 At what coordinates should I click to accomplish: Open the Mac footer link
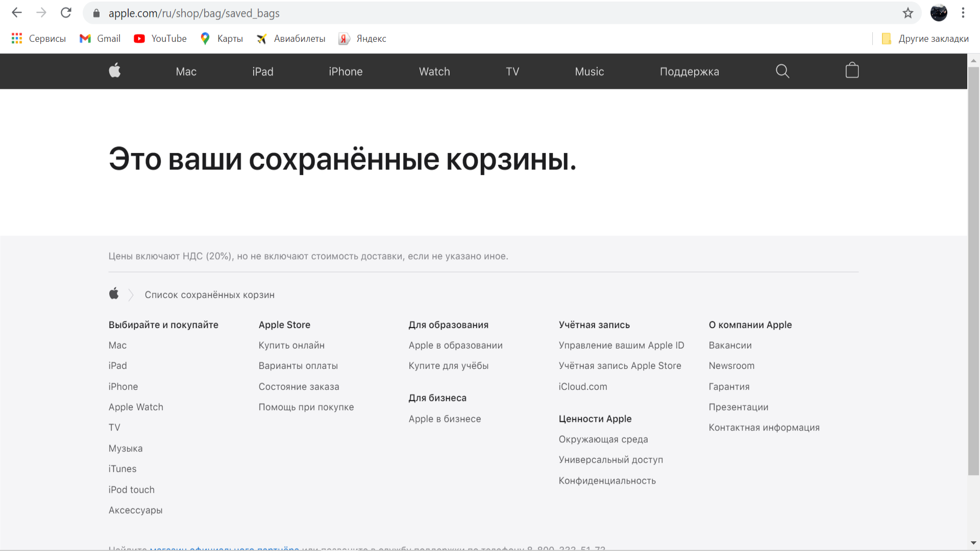(x=117, y=345)
